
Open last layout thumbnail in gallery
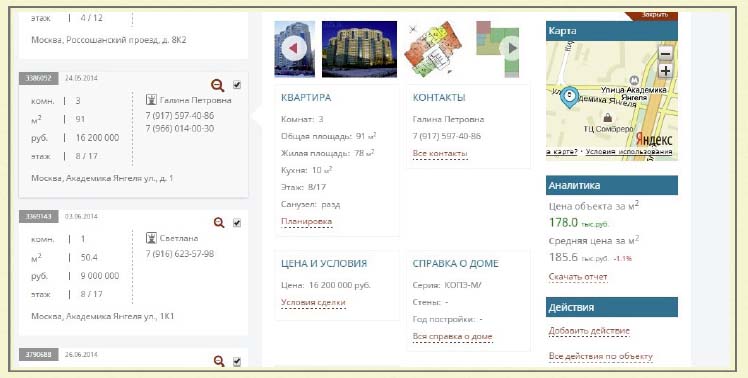(498, 49)
